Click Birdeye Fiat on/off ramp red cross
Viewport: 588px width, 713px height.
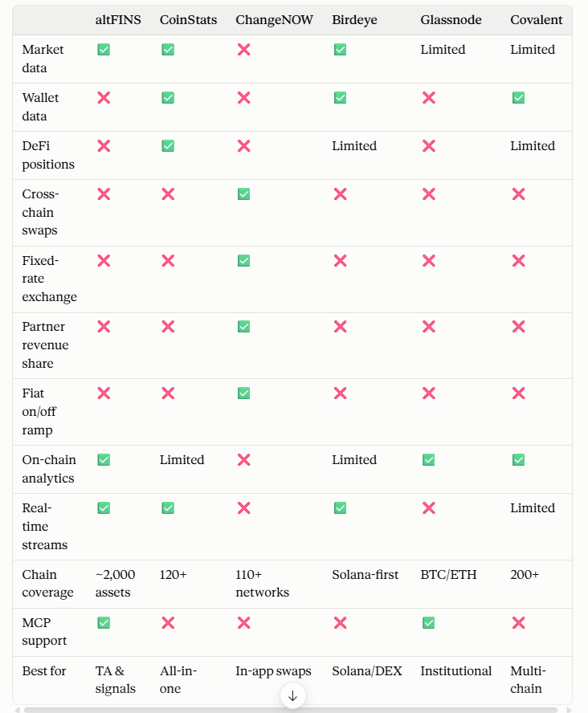pyautogui.click(x=340, y=393)
